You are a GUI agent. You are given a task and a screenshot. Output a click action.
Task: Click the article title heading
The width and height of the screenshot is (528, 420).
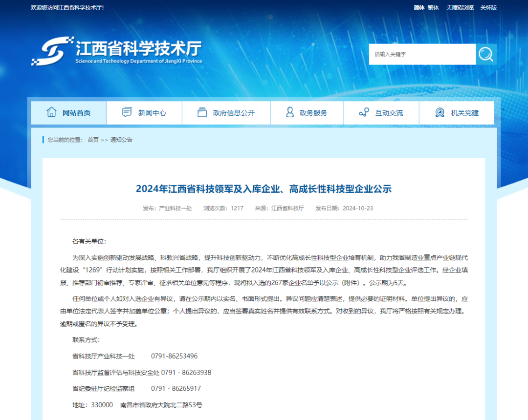pyautogui.click(x=264, y=189)
